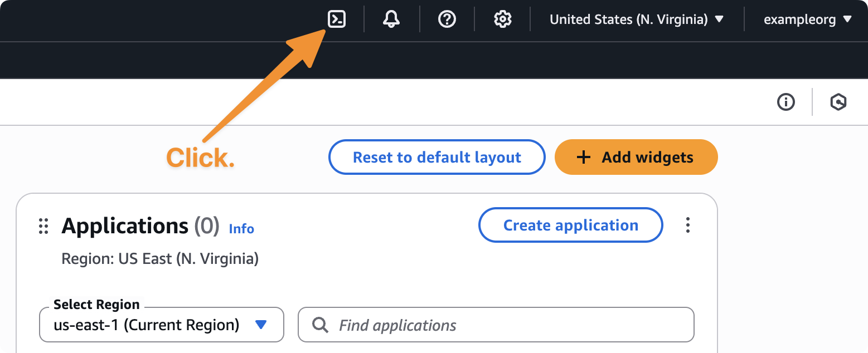Open the Info link beside Applications heading
868x353 pixels.
[x=241, y=228]
